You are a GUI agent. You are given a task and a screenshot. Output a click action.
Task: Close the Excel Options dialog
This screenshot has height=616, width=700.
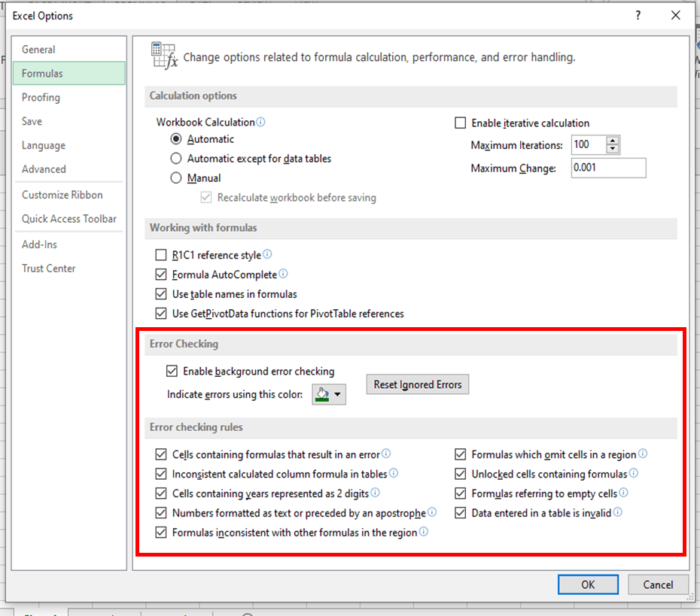676,16
